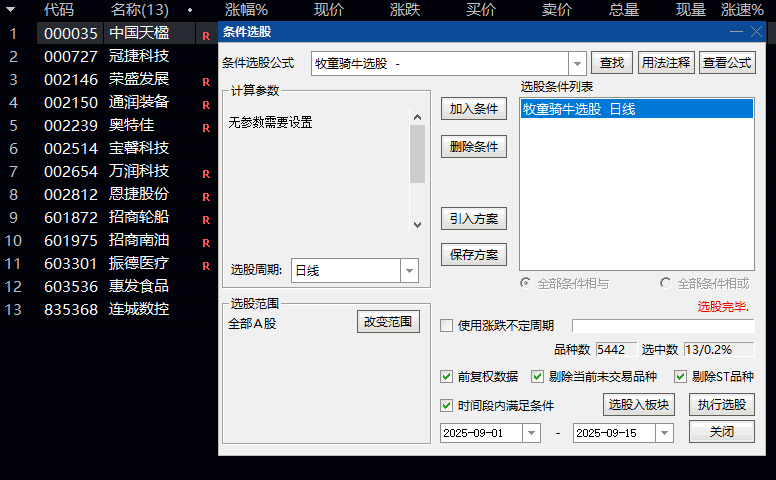Sort by 卖价 column header

[x=557, y=9]
